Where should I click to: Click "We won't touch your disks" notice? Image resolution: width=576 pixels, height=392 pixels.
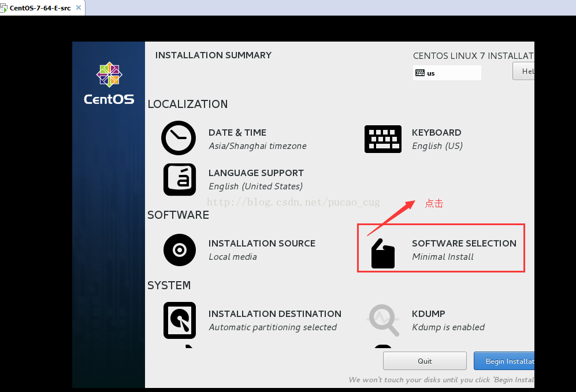(441, 380)
